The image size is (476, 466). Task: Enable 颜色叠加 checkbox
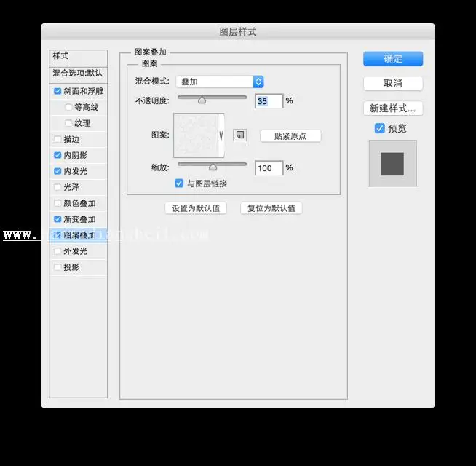click(57, 203)
